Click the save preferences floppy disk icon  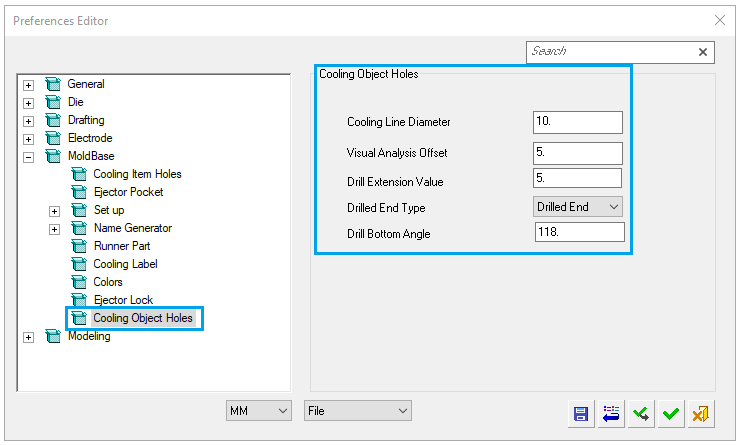pos(580,413)
